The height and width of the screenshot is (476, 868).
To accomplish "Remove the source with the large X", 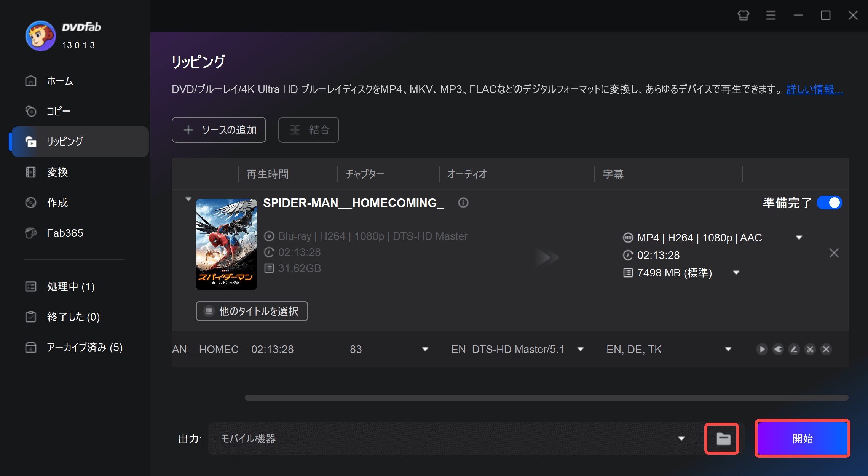I will click(834, 253).
